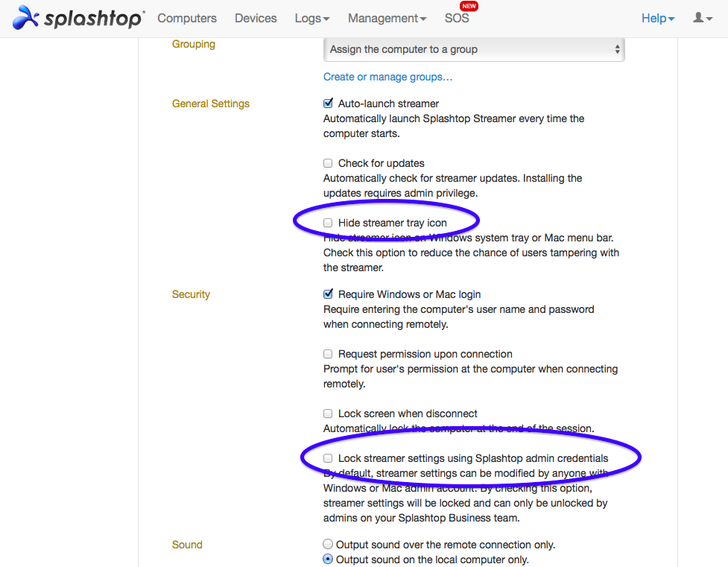Open Assign the computer to a group dropdown
The width and height of the screenshot is (728, 567).
[474, 49]
